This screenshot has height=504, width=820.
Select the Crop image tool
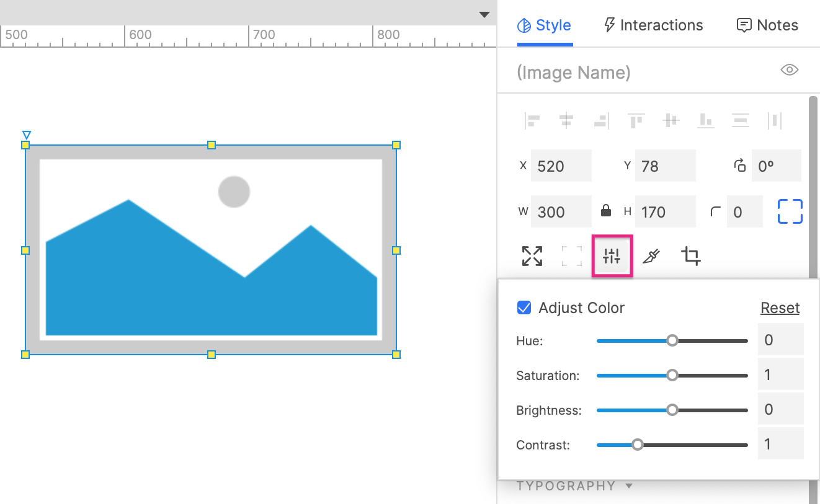tap(690, 255)
